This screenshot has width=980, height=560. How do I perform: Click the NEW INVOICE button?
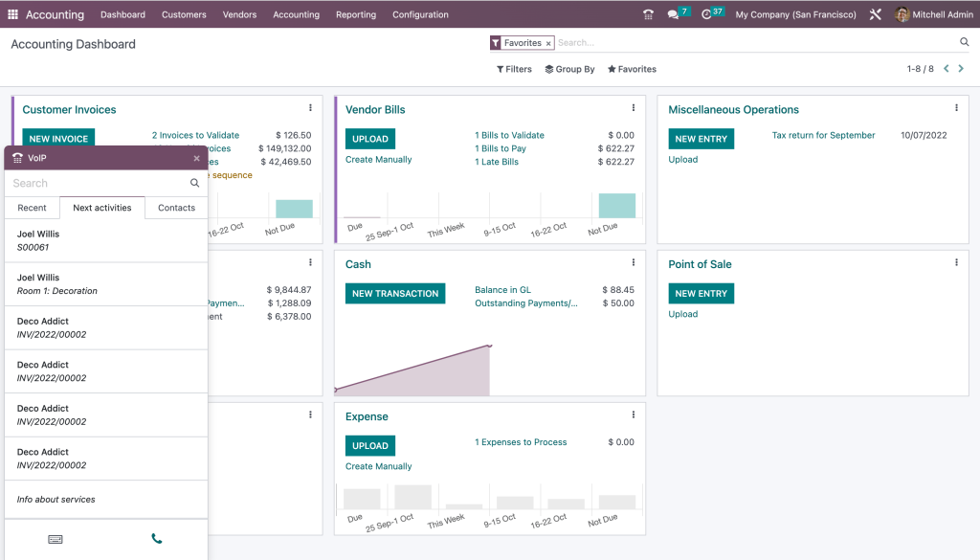[x=58, y=138]
